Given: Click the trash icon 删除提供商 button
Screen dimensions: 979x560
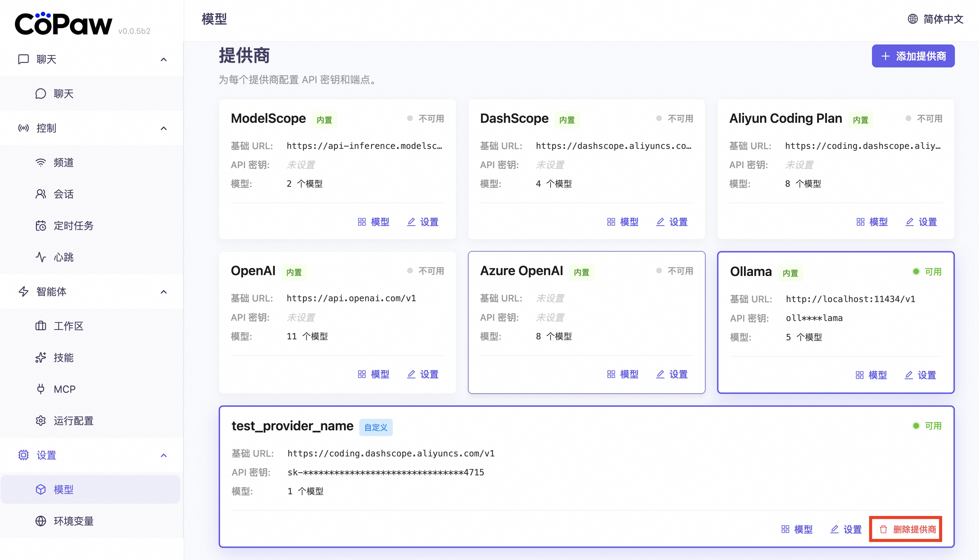Looking at the screenshot, I should [907, 529].
